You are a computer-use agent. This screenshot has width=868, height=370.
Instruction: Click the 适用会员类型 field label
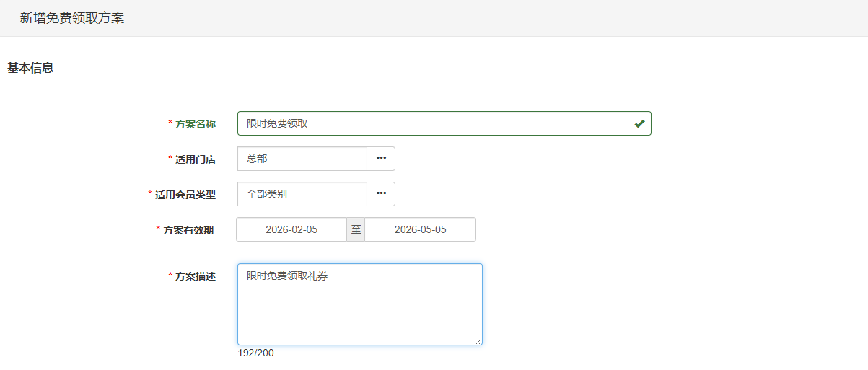tap(185, 195)
